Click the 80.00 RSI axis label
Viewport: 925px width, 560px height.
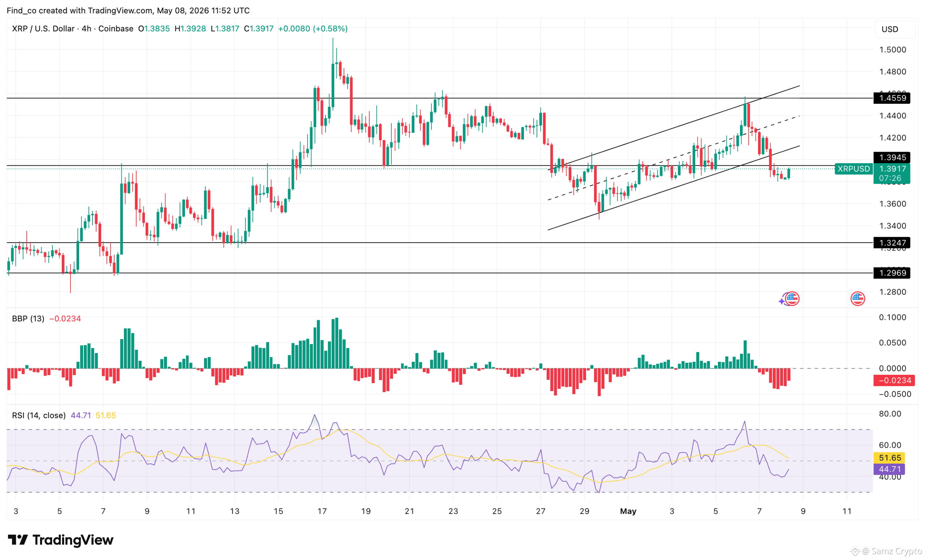[890, 414]
